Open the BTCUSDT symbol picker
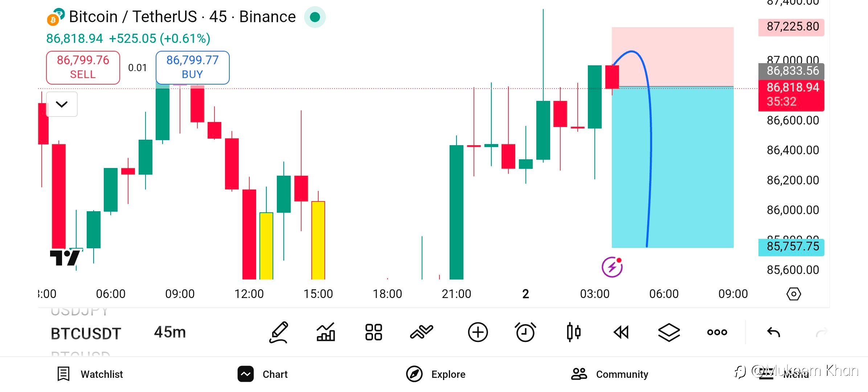 pos(86,334)
